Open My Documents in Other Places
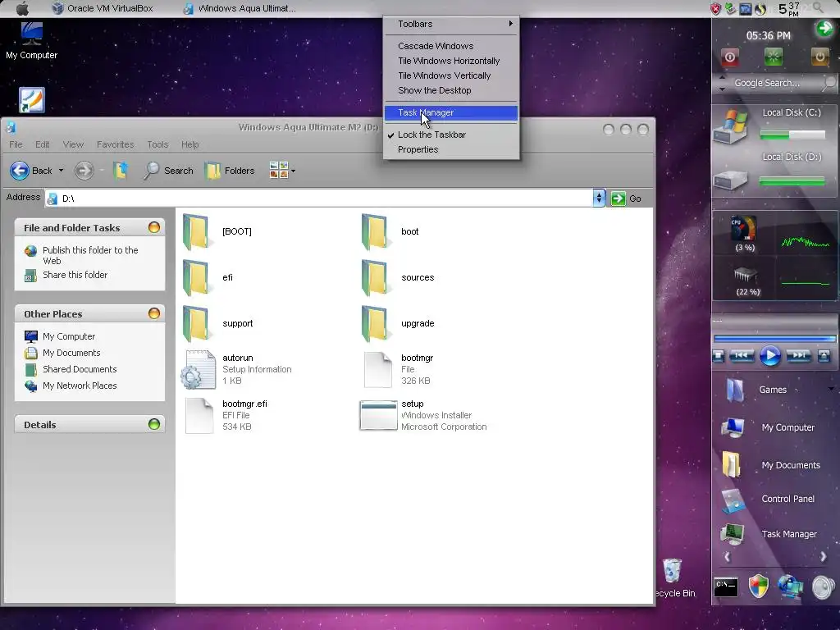 tap(71, 353)
